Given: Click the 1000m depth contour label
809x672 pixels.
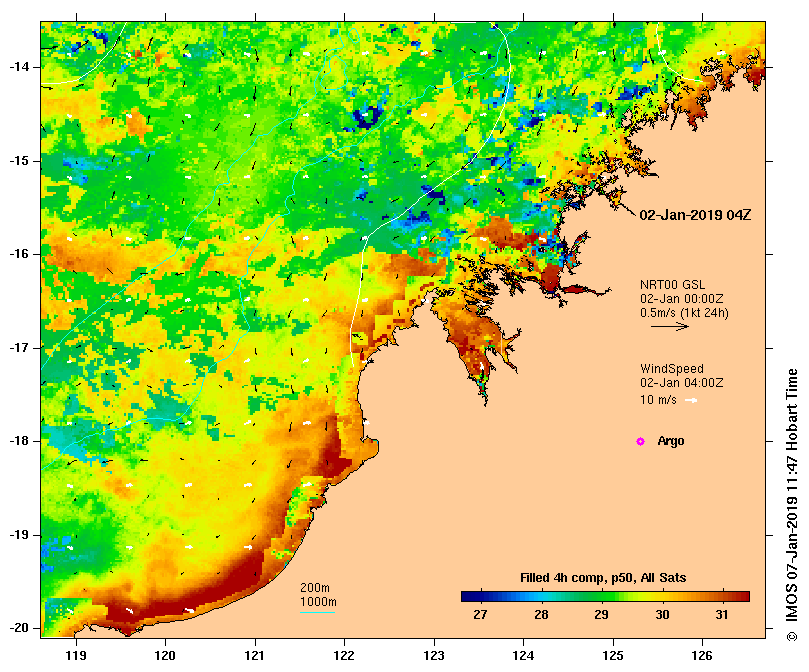Looking at the screenshot, I should (318, 602).
